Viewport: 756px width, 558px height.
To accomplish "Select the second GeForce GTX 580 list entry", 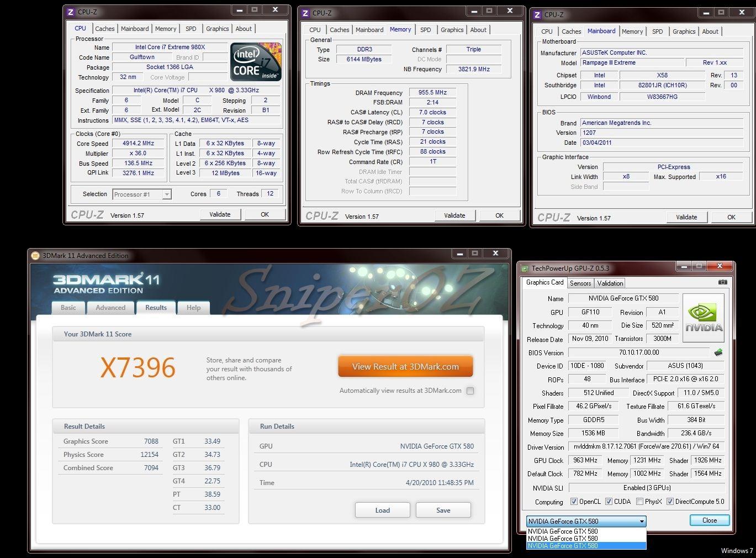I will point(586,539).
